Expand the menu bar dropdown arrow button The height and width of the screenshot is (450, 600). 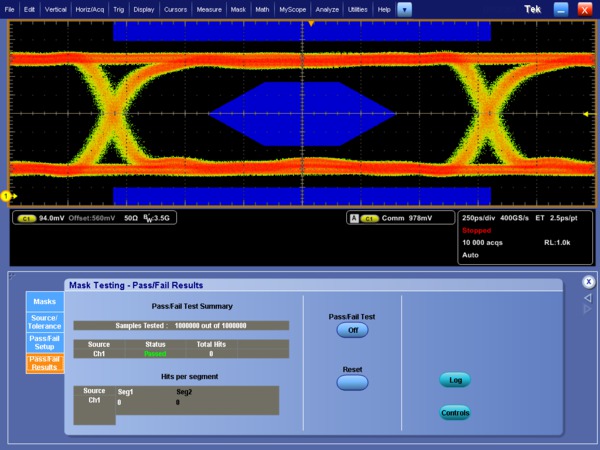pyautogui.click(x=404, y=9)
